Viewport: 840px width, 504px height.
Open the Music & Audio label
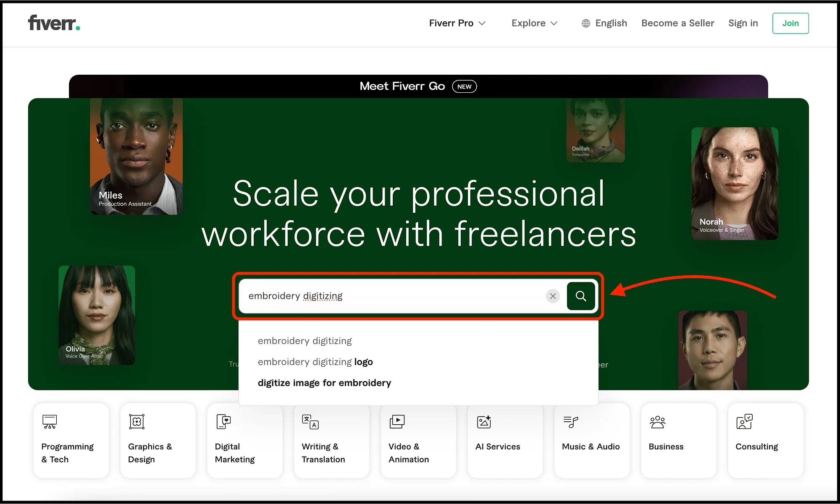591,447
